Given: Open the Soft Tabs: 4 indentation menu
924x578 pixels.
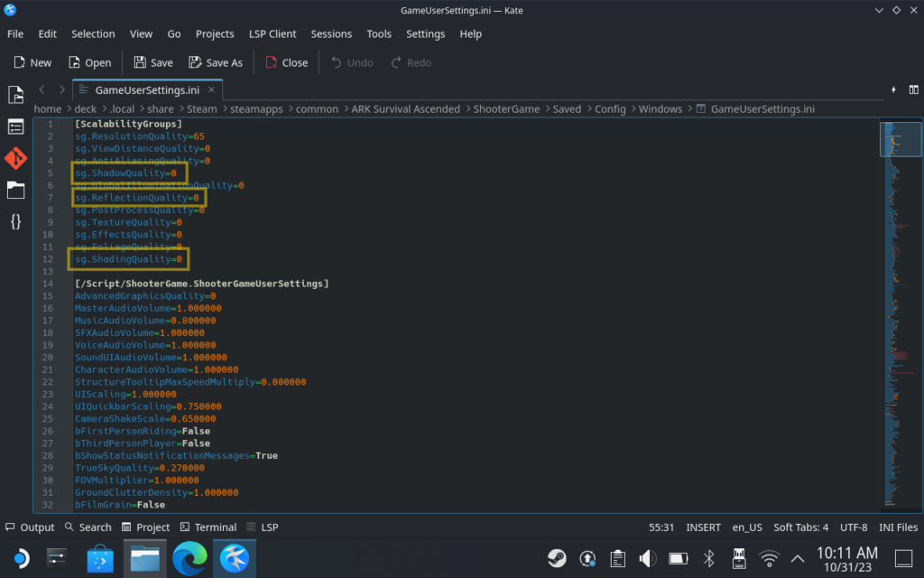Looking at the screenshot, I should coord(801,527).
